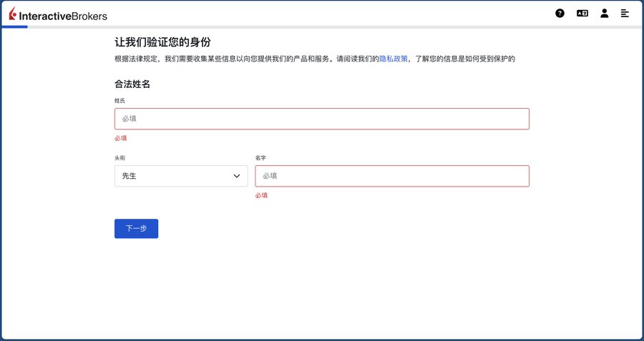The width and height of the screenshot is (644, 341).
Task: Click the 姓氏 field label
Action: point(120,101)
